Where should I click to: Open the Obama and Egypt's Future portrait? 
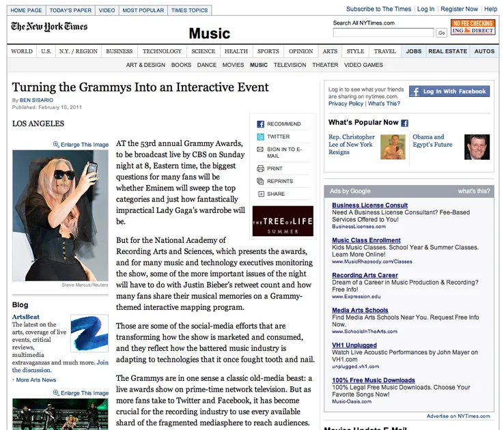coord(477,147)
